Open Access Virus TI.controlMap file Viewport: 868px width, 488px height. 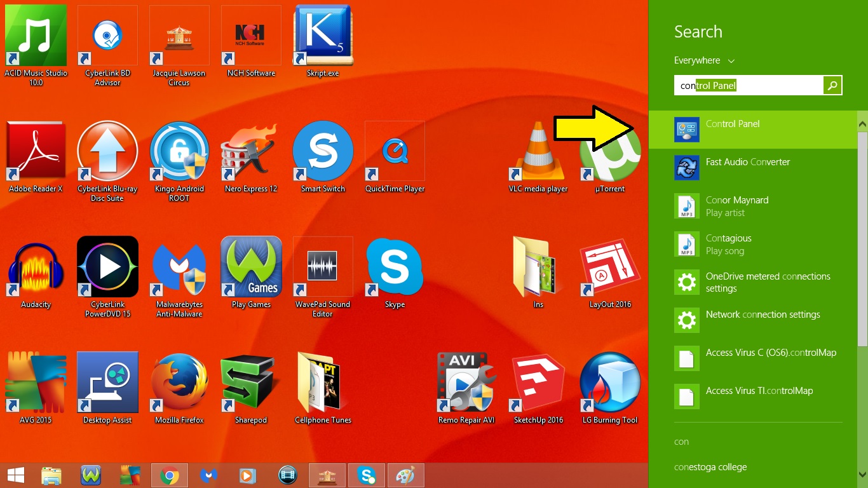[753, 396]
